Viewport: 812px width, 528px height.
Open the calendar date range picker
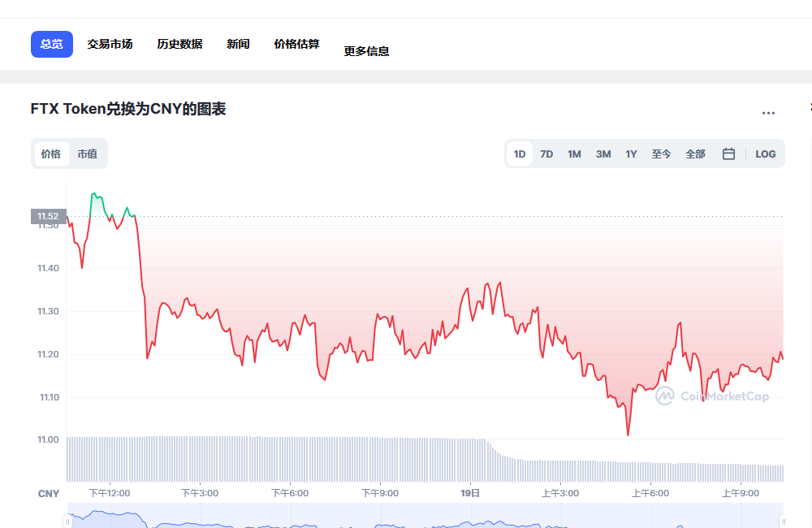point(728,154)
